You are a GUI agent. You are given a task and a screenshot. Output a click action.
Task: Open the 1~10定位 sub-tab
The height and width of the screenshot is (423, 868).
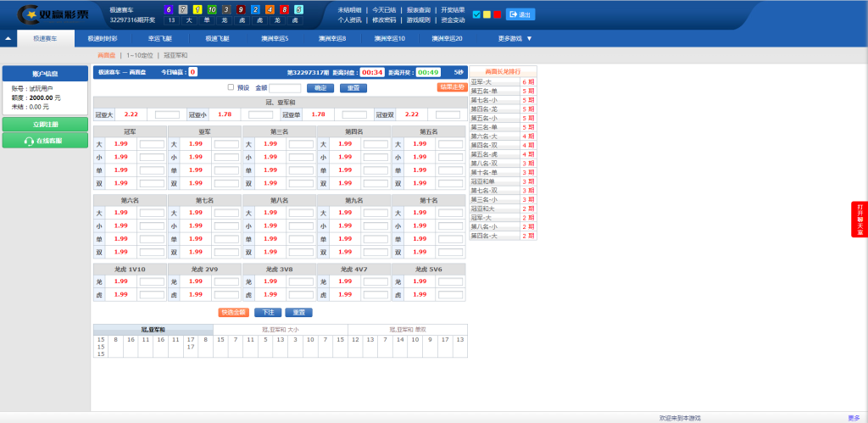coord(140,55)
